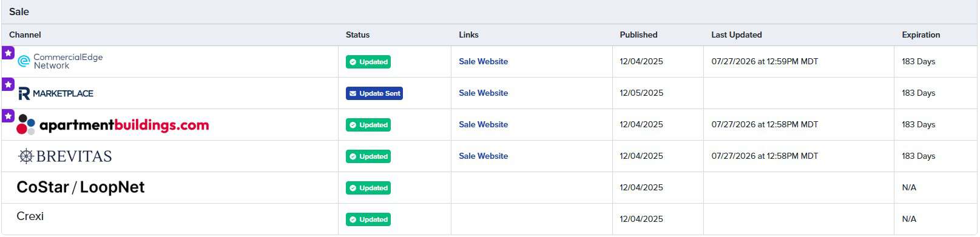Open Sale Website link for Marketplace
Image resolution: width=980 pixels, height=237 pixels.
click(484, 93)
